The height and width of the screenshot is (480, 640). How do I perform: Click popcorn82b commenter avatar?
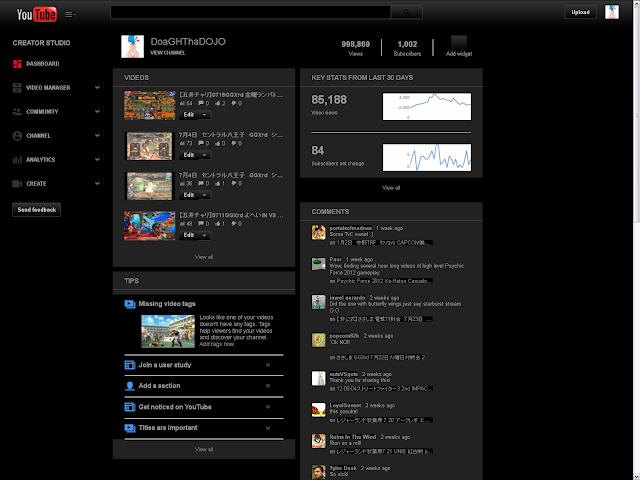[318, 340]
